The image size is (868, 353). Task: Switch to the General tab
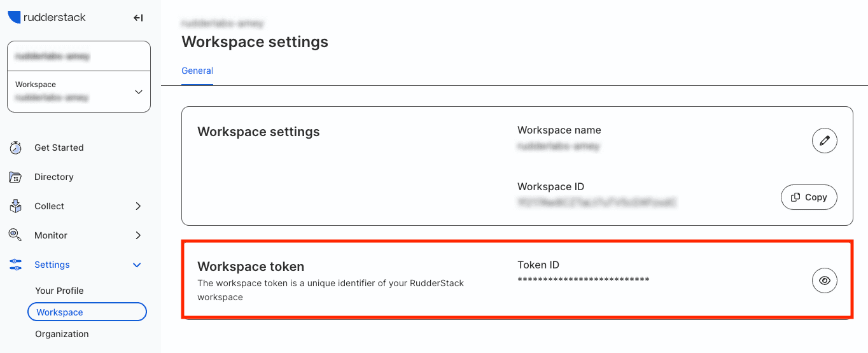click(x=197, y=71)
